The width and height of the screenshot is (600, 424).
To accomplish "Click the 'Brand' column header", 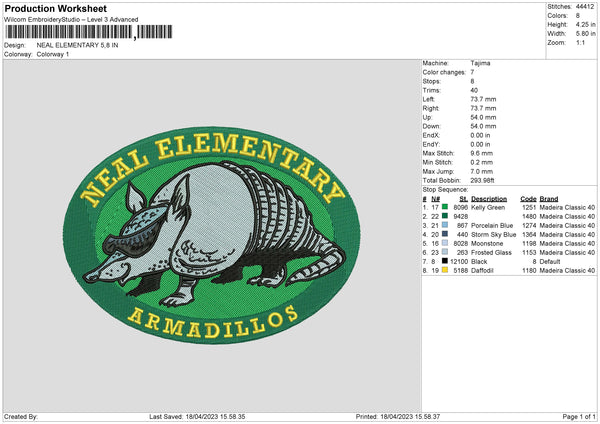I will [x=549, y=199].
